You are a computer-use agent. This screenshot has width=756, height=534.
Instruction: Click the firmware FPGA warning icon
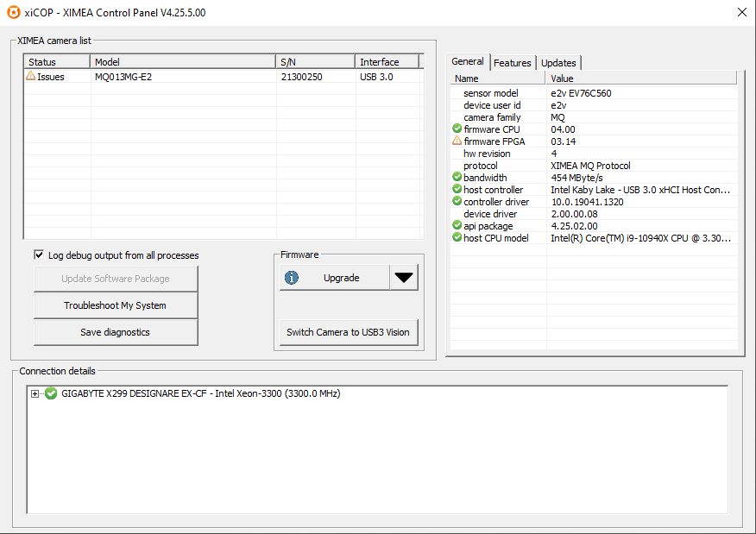point(457,141)
